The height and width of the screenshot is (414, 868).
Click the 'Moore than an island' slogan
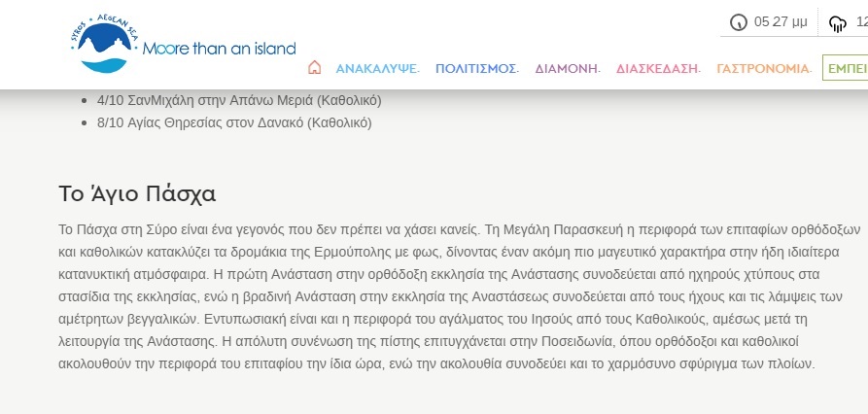point(219,49)
